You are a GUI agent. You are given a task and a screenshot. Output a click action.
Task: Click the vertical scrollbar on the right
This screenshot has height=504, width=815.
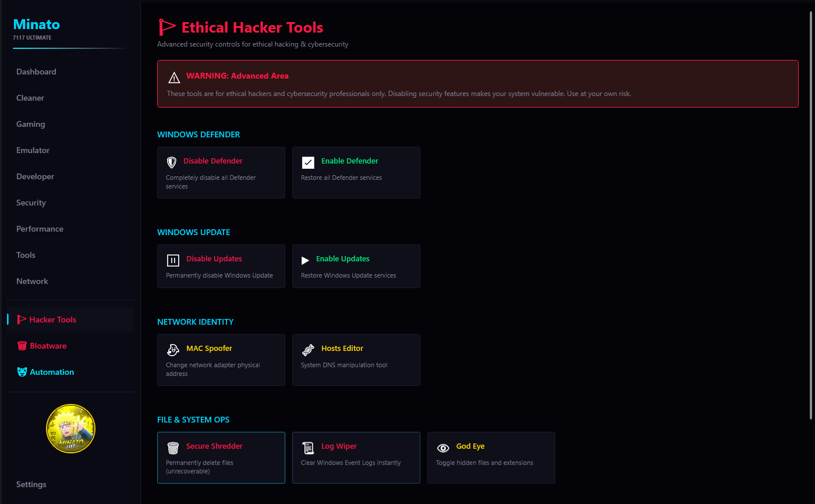[x=812, y=215]
